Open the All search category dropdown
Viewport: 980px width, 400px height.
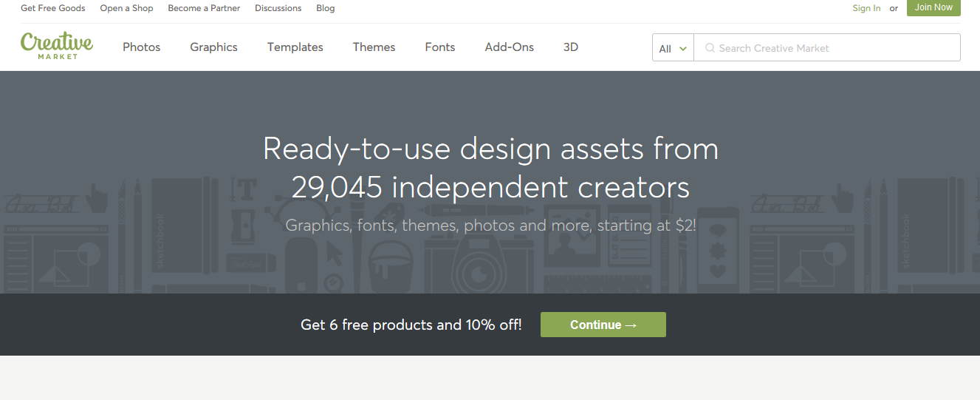[673, 48]
